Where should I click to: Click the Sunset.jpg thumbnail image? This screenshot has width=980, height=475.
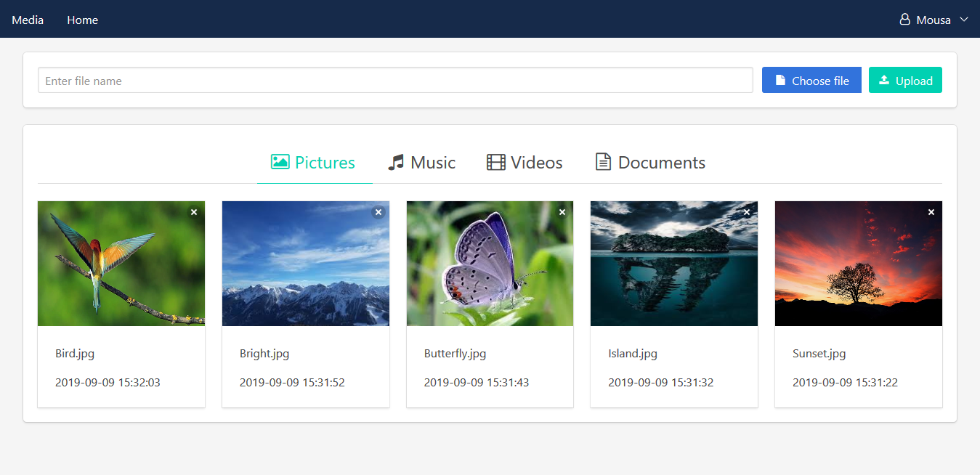pyautogui.click(x=859, y=264)
